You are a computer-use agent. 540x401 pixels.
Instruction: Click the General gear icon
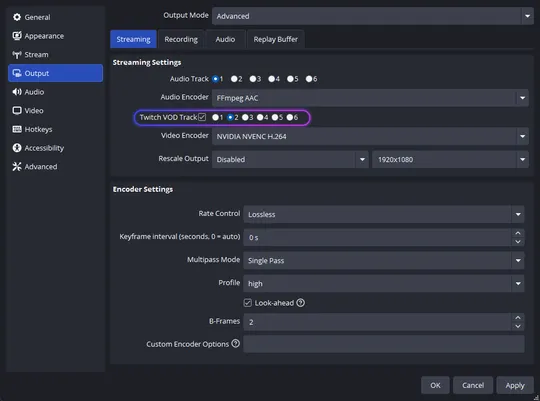tap(17, 17)
